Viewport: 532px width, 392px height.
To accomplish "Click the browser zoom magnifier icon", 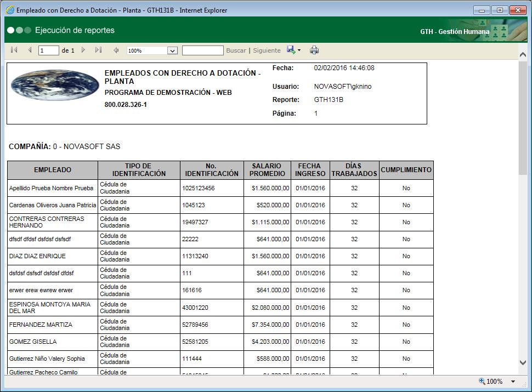I will (x=482, y=381).
